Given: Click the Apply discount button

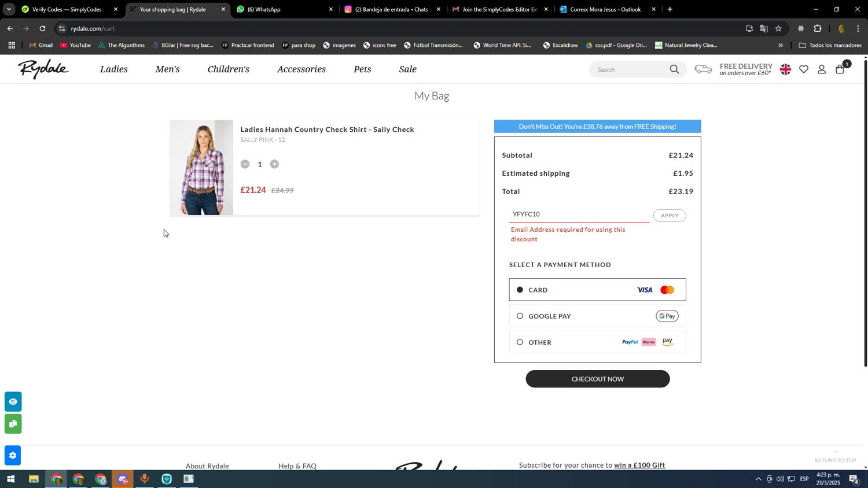Looking at the screenshot, I should pos(670,216).
